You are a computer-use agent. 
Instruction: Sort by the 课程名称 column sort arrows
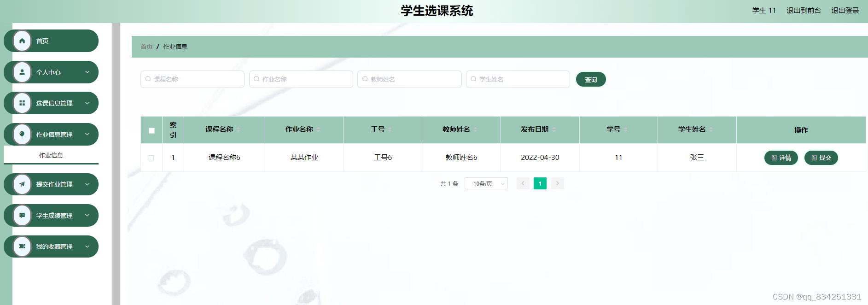239,129
